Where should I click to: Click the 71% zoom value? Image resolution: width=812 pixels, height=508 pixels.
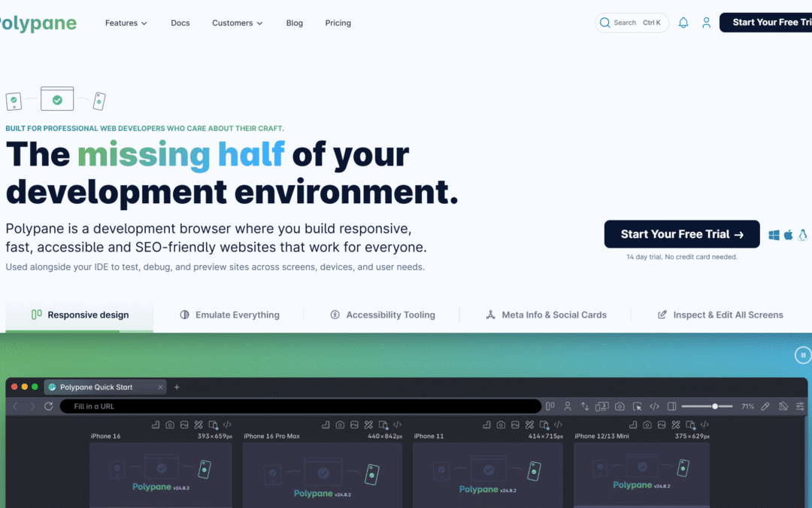747,406
